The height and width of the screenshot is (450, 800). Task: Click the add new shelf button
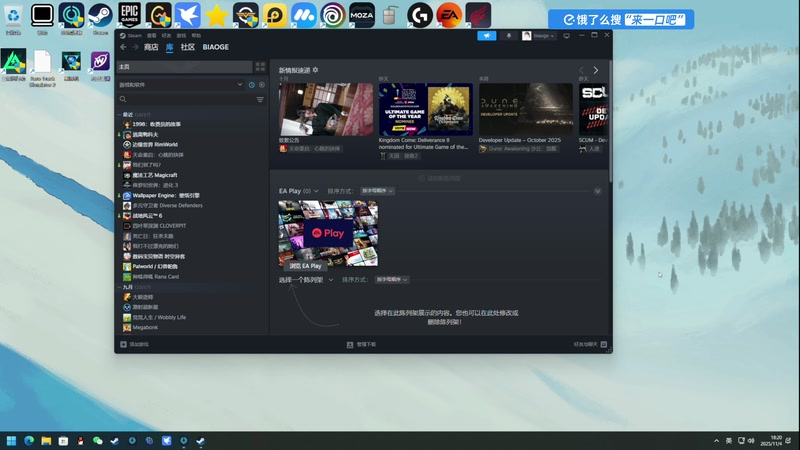click(439, 178)
